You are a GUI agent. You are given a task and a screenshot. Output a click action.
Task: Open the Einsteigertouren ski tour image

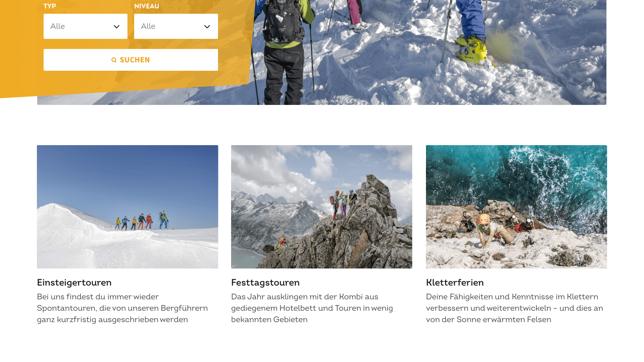click(x=127, y=206)
